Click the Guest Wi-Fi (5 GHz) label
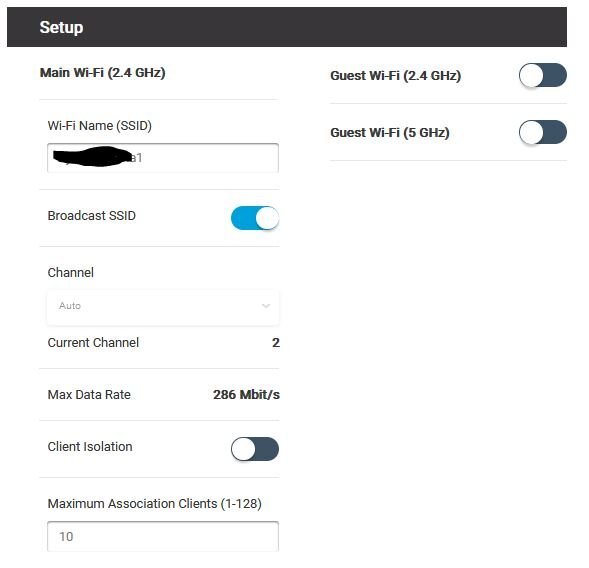The image size is (589, 568). pos(390,132)
